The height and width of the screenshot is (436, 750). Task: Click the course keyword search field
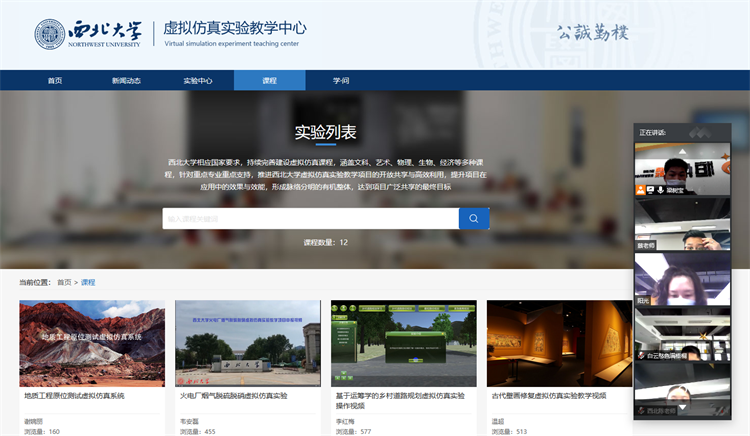point(310,218)
